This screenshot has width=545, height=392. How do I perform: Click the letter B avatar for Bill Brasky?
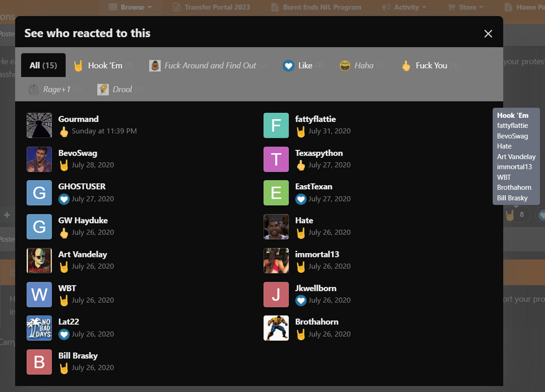39,362
